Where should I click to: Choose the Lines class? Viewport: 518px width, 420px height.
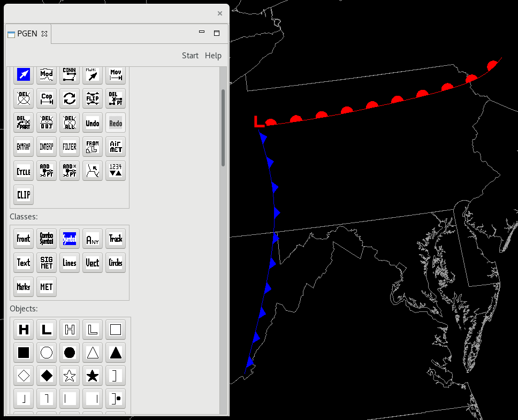70,263
